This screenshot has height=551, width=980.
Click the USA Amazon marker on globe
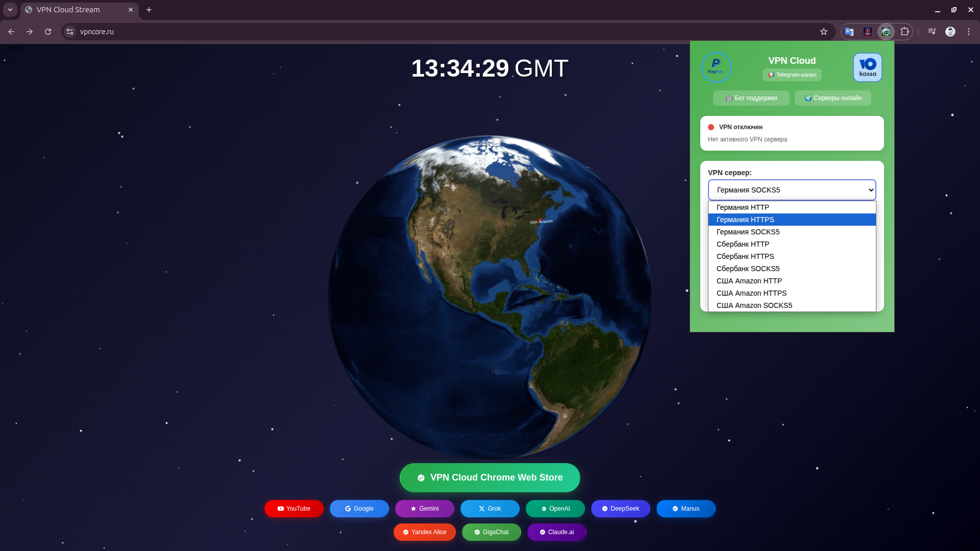[x=541, y=221]
